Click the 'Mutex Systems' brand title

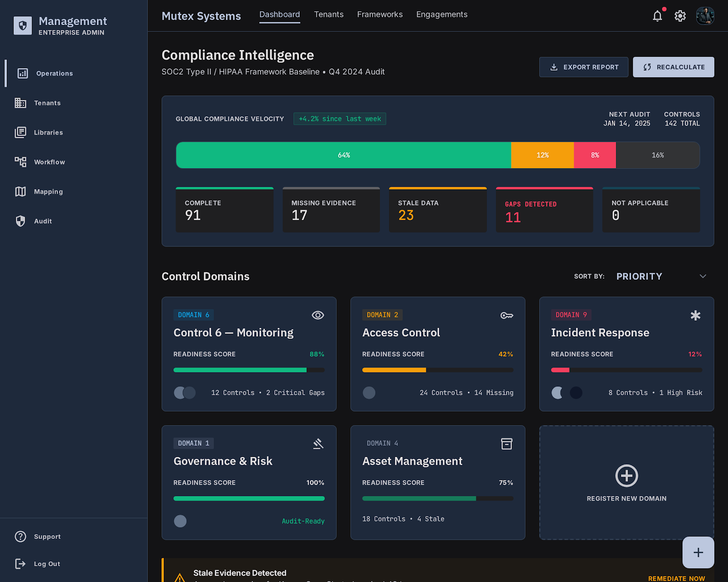tap(201, 16)
